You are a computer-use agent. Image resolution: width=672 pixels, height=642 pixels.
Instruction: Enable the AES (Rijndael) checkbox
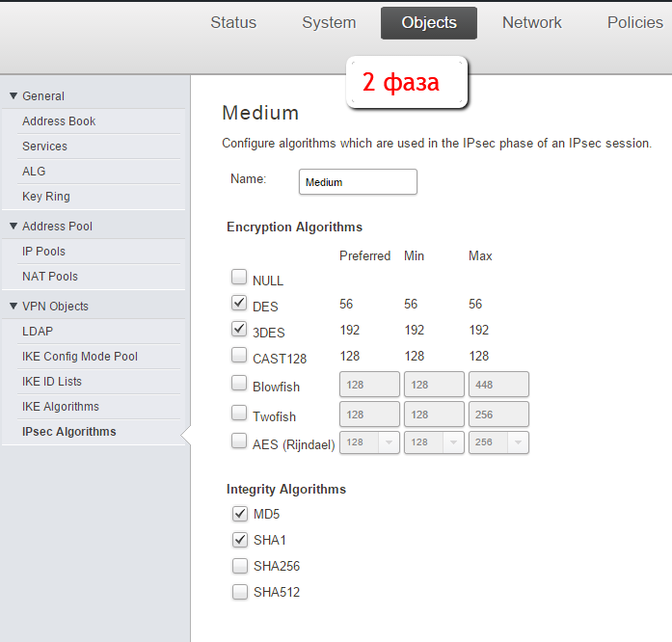tap(239, 441)
